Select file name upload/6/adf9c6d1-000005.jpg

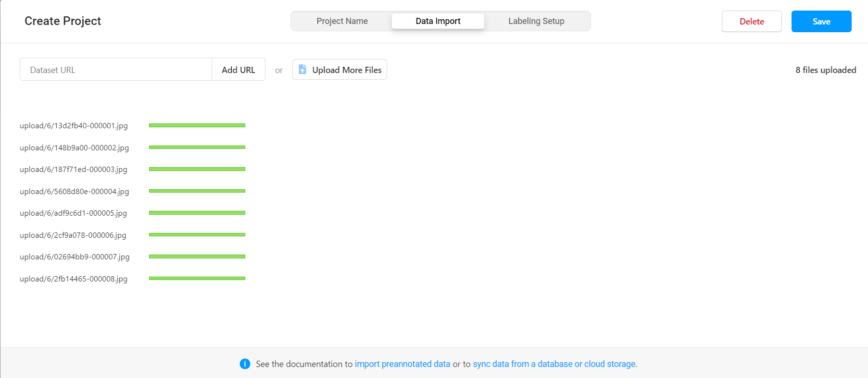74,213
